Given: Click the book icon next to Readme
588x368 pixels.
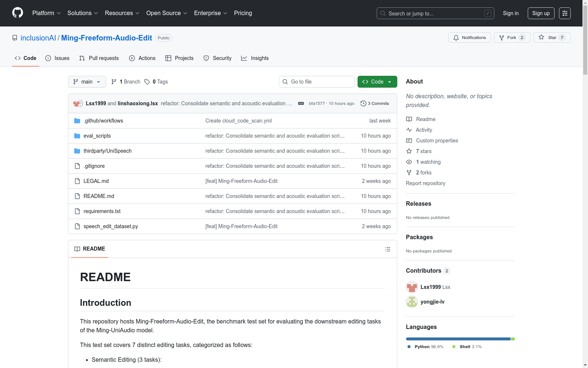Looking at the screenshot, I should (x=409, y=119).
